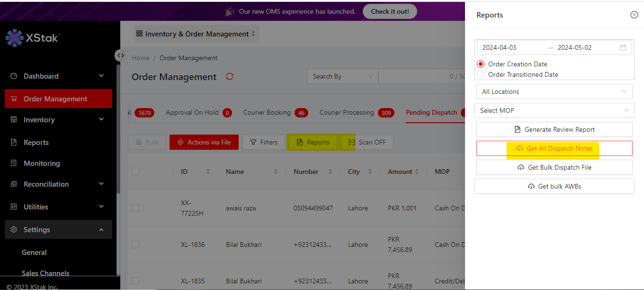Screen dimensions: 644x290
Task: Click the refresh icon beside Order Management
Action: coord(230,76)
